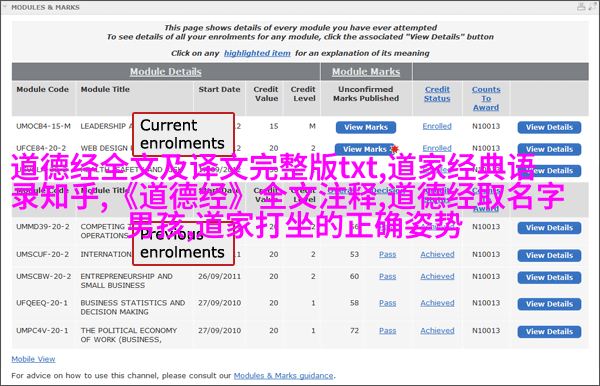Image resolution: width=600 pixels, height=386 pixels.
Task: Open the 'highlighted item' explanation link
Action: 257,53
